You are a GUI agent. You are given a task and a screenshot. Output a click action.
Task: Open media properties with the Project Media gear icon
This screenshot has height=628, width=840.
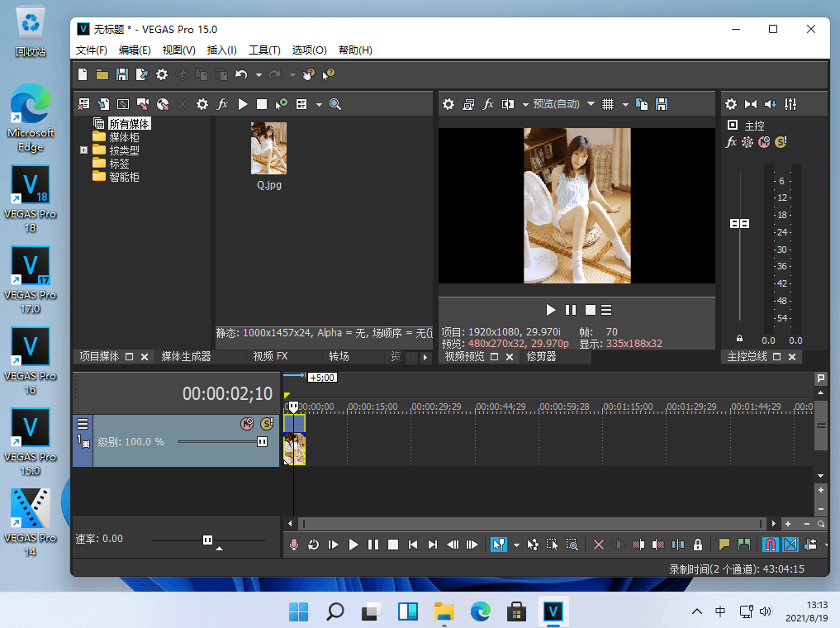202,104
